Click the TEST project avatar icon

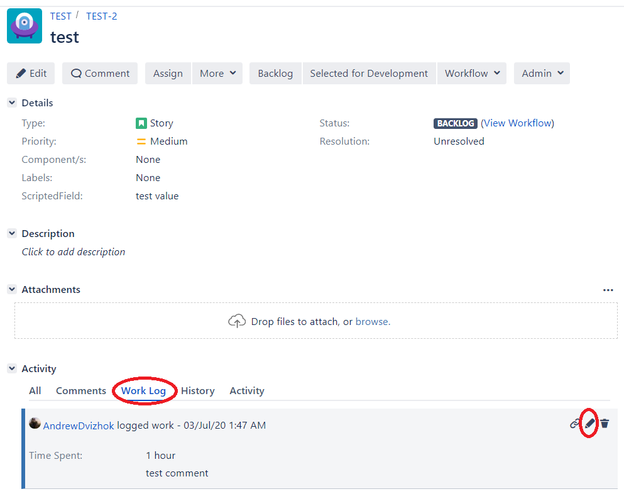pyautogui.click(x=24, y=25)
